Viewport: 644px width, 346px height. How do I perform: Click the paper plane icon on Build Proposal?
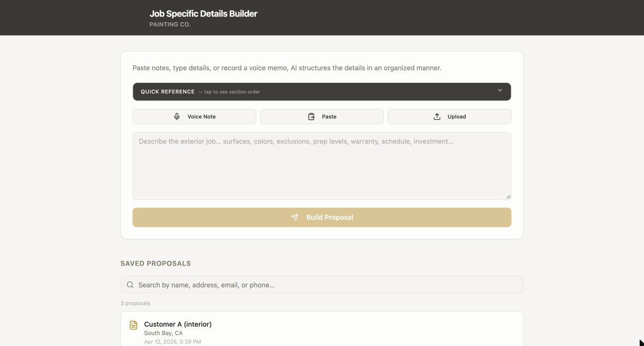(x=295, y=217)
